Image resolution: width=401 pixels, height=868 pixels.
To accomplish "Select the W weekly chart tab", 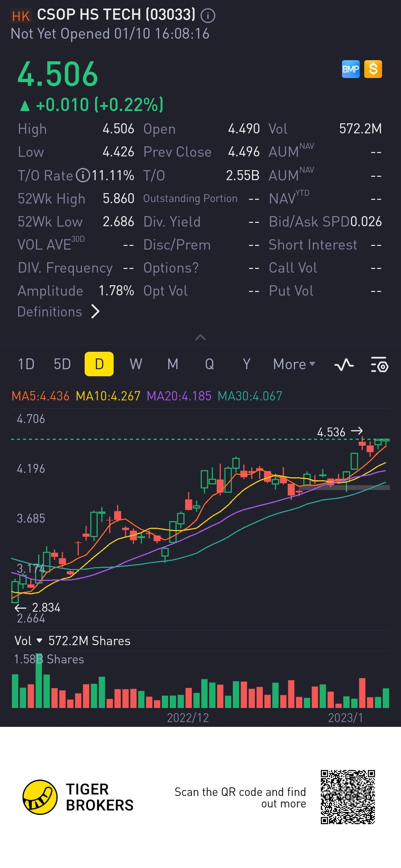I will tap(136, 364).
